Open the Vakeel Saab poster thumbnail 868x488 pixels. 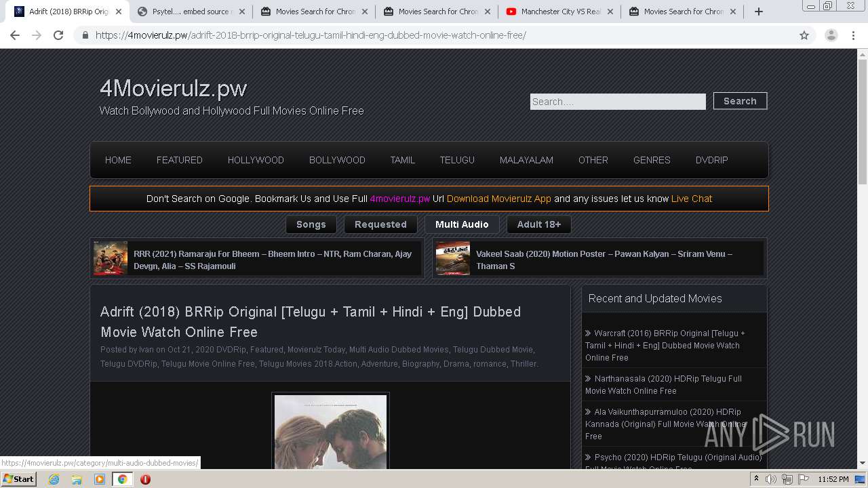453,258
